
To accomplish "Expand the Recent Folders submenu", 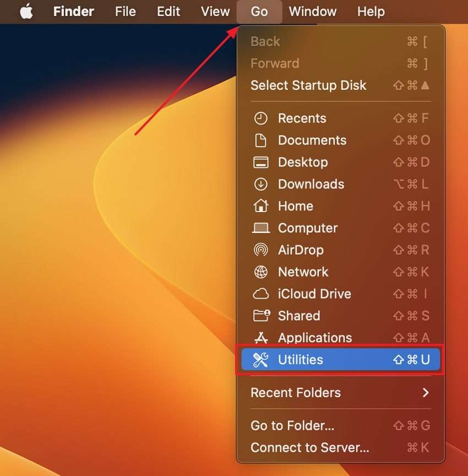I will 340,392.
